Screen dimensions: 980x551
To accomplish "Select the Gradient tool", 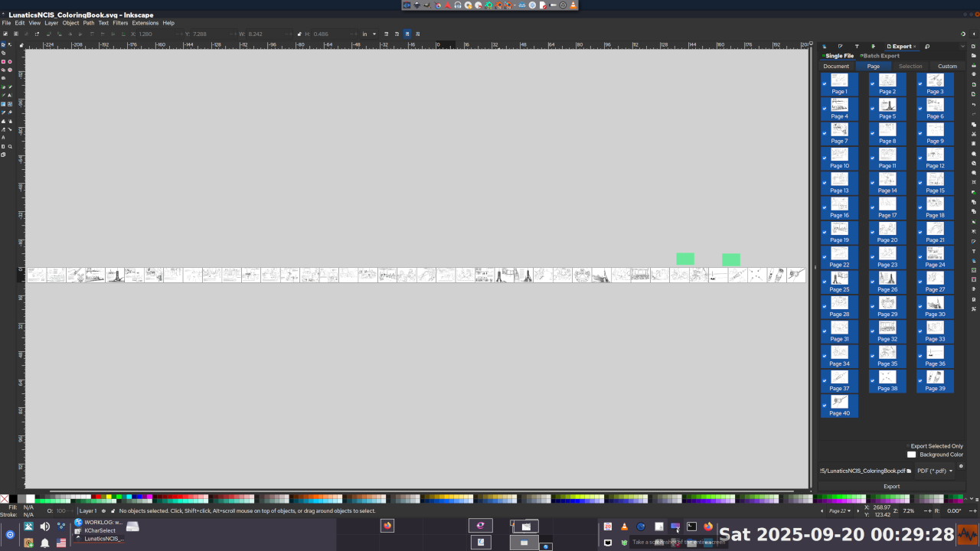I will pos(3,104).
